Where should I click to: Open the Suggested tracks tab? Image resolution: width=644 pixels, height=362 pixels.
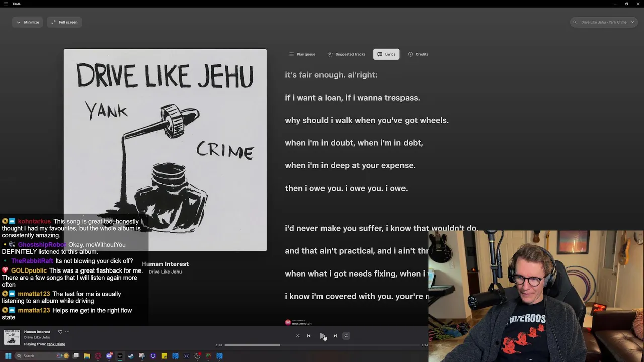coord(347,54)
